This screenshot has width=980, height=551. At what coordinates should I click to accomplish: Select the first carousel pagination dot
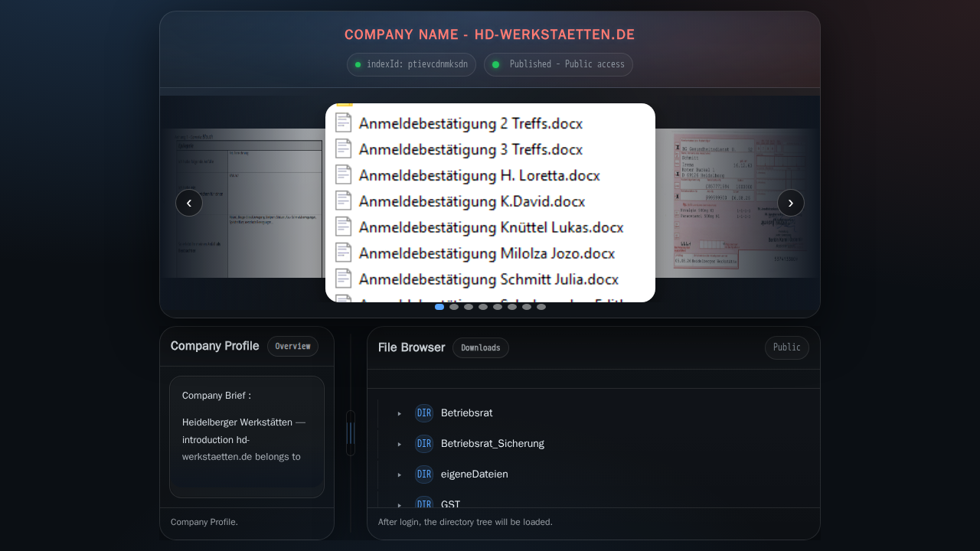(439, 307)
